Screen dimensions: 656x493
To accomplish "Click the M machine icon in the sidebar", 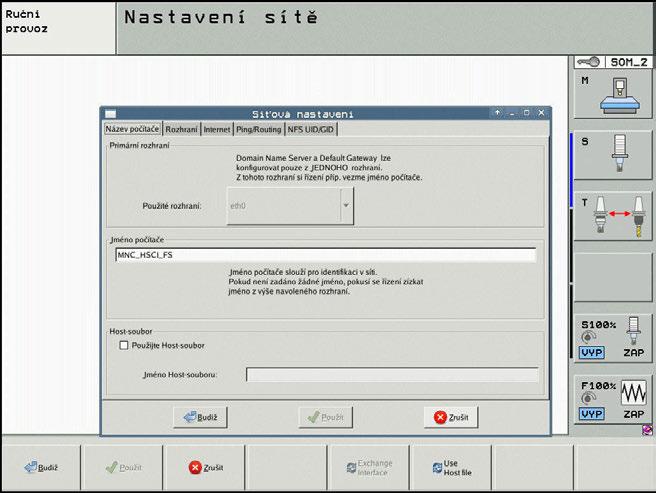I will 620,95.
